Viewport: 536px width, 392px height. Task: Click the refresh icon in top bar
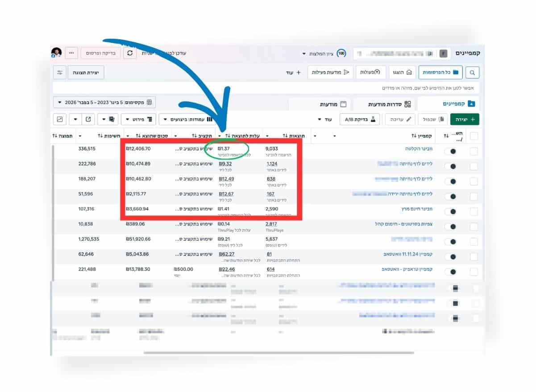pyautogui.click(x=130, y=53)
